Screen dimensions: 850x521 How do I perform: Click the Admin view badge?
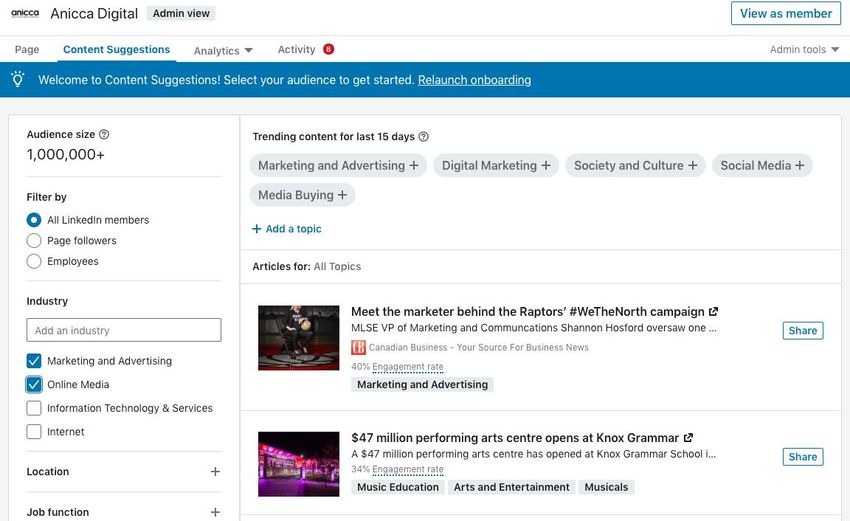tap(181, 14)
